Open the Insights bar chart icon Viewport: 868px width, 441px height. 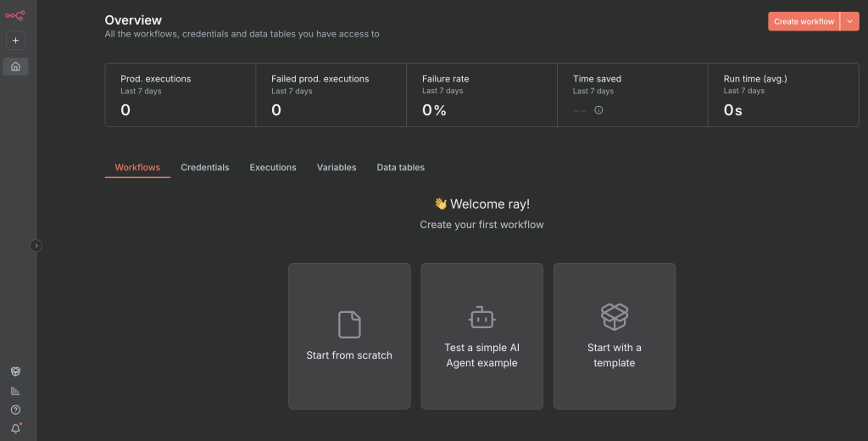(x=15, y=391)
